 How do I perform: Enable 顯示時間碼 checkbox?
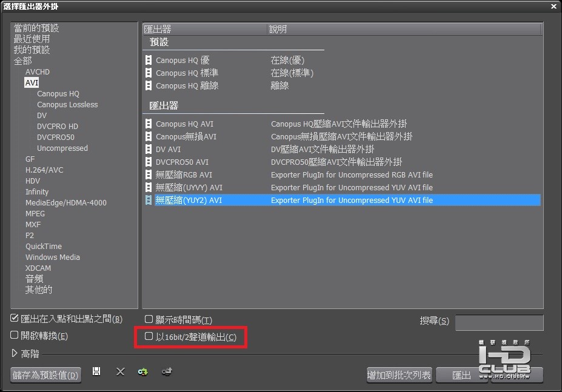coord(149,319)
